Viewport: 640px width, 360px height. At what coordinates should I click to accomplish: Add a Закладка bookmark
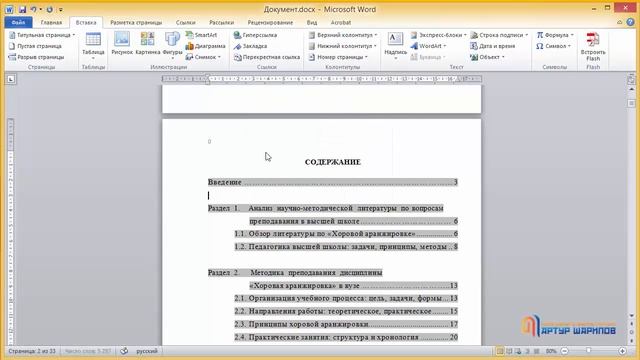tap(250, 46)
